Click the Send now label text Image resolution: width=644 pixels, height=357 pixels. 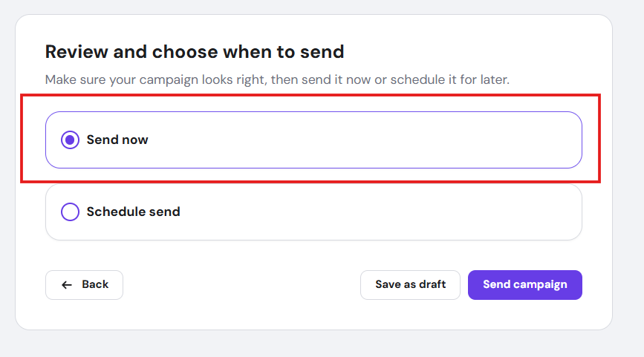117,140
